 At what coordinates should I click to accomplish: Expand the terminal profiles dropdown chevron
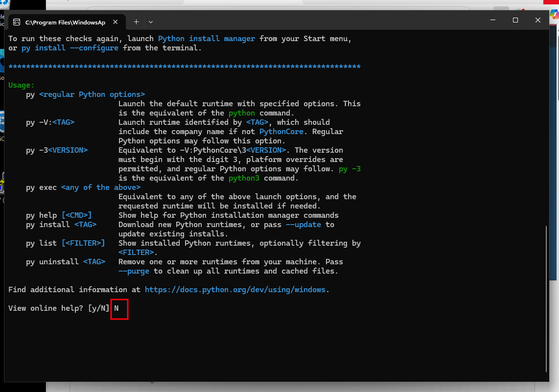tap(151, 22)
